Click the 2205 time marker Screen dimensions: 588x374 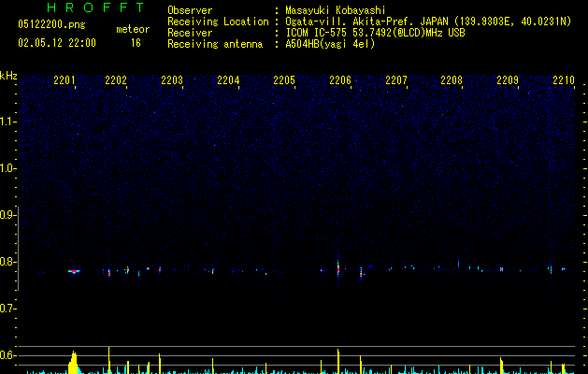tap(284, 80)
